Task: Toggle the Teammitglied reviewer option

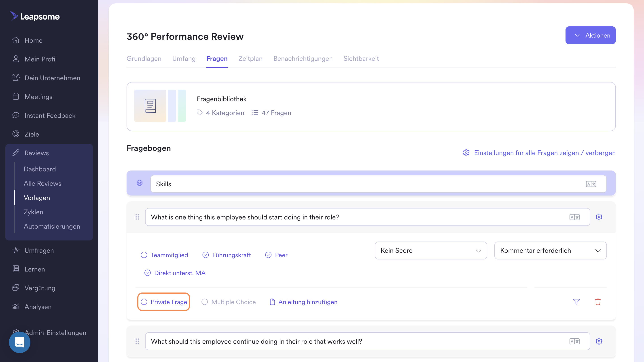Action: pos(164,255)
